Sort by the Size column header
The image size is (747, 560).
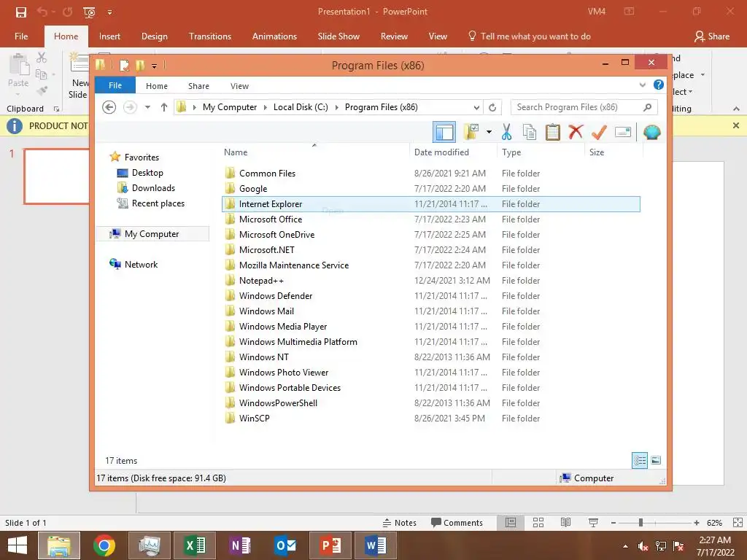597,152
